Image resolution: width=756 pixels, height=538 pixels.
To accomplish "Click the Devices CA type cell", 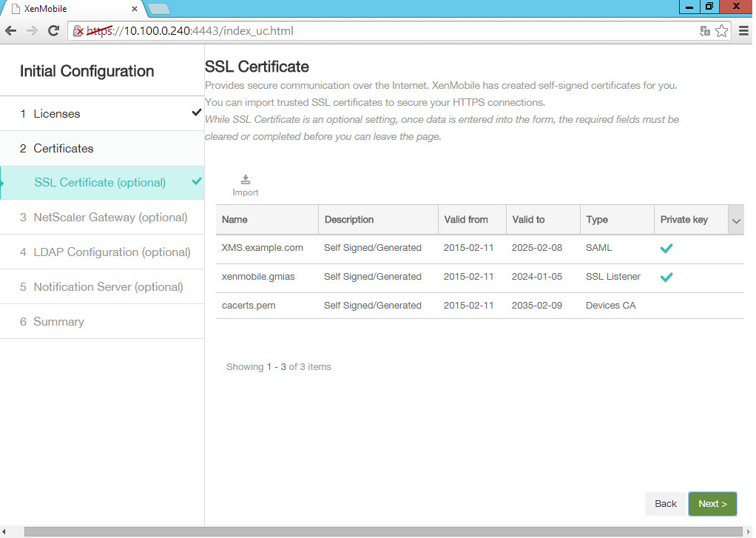I will 610,306.
